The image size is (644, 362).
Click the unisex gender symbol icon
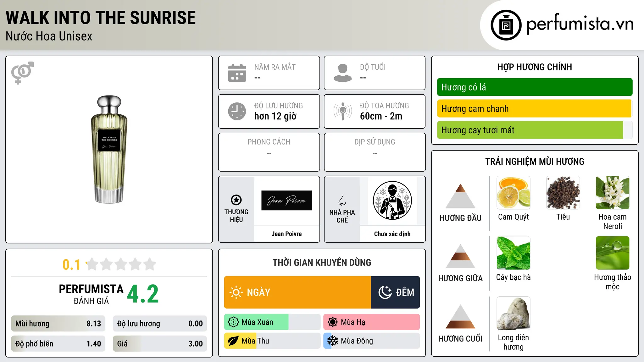tap(22, 73)
